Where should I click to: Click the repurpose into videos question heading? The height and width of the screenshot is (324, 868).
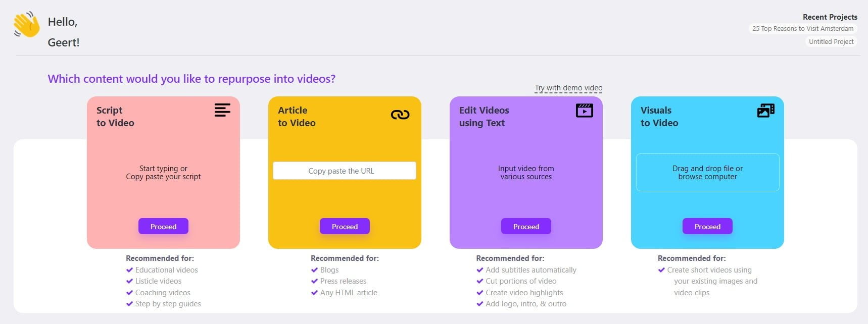pyautogui.click(x=191, y=79)
